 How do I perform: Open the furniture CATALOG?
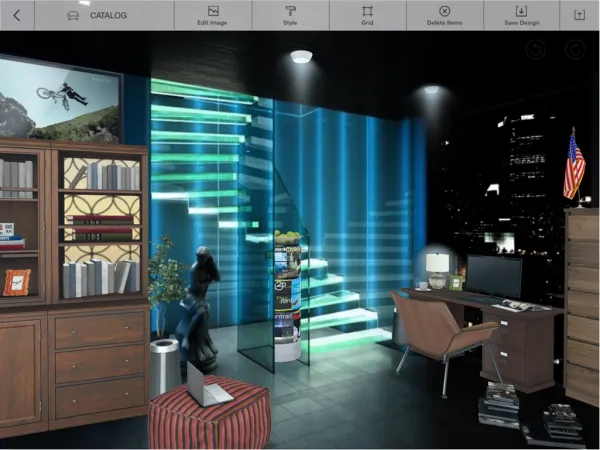pyautogui.click(x=96, y=15)
